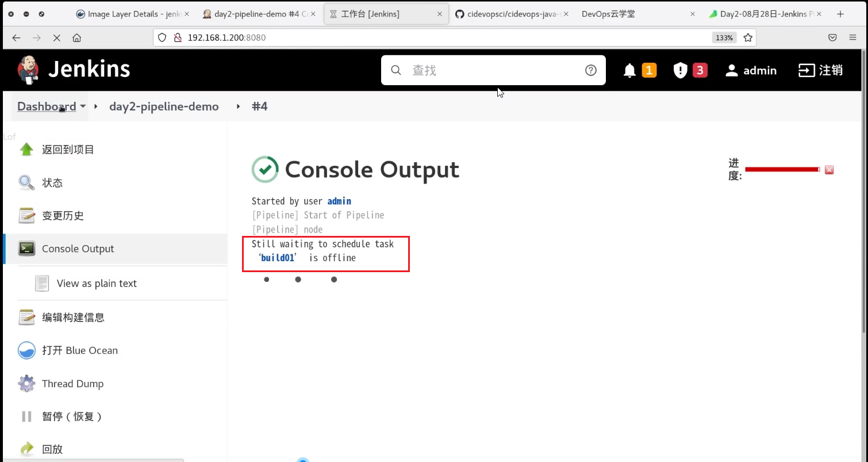
Task: Open the browser hamburger menu
Action: tap(853, 37)
